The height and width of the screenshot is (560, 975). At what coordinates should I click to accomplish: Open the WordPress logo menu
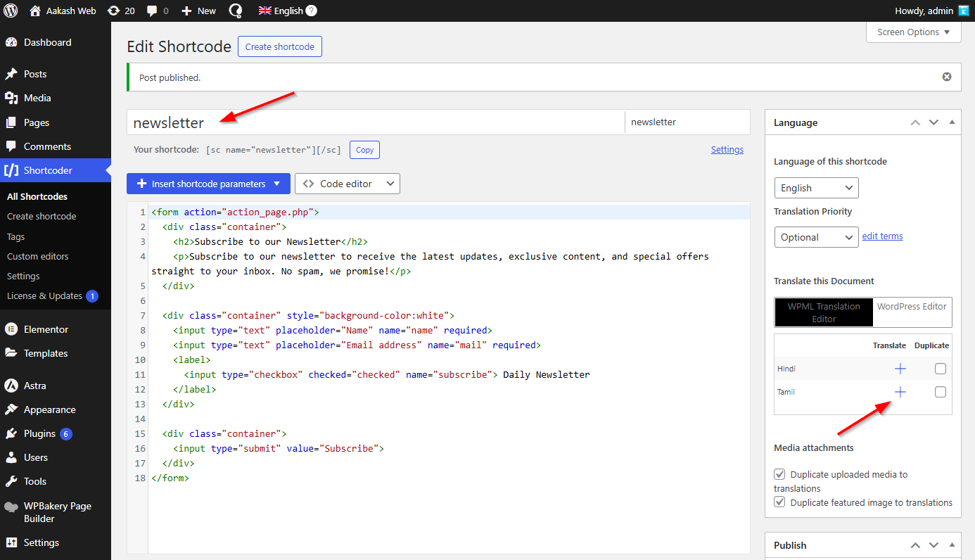(11, 11)
